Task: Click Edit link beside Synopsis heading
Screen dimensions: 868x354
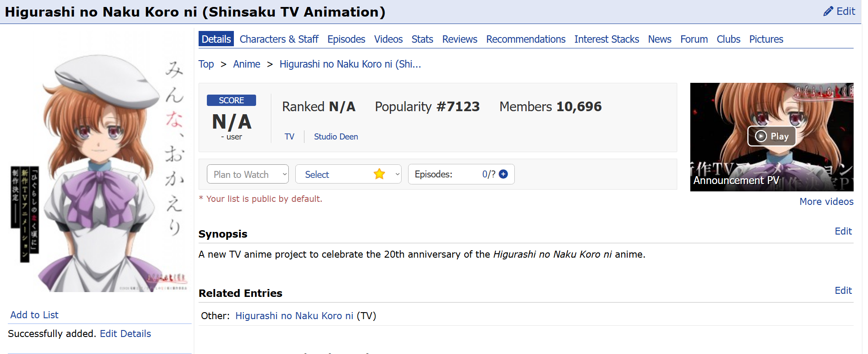Action: click(843, 231)
